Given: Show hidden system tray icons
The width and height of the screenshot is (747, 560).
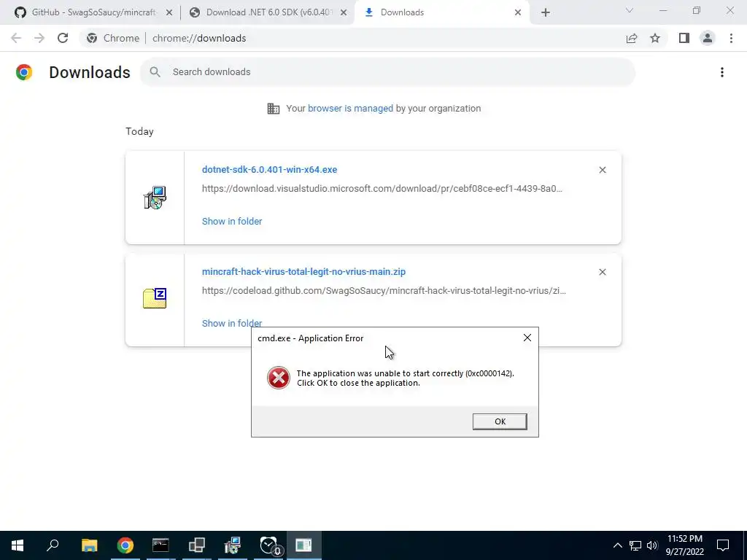Looking at the screenshot, I should [617, 545].
